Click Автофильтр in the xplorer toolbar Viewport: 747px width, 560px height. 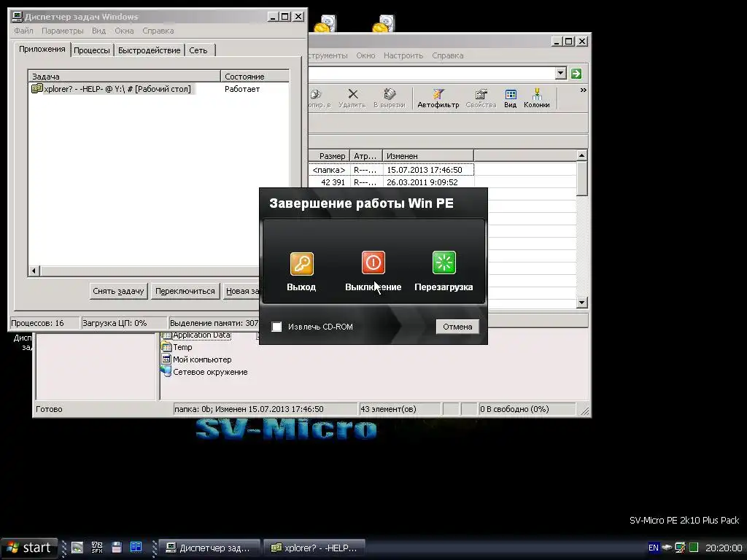(438, 98)
